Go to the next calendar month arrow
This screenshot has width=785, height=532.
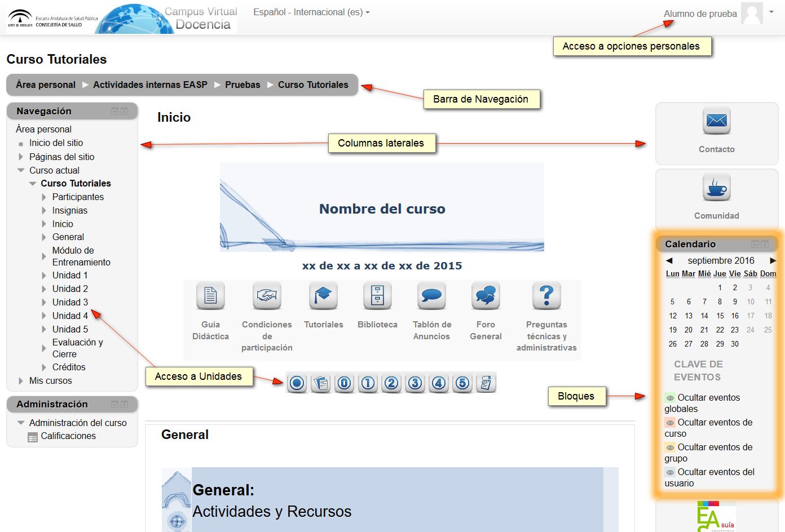click(x=773, y=260)
